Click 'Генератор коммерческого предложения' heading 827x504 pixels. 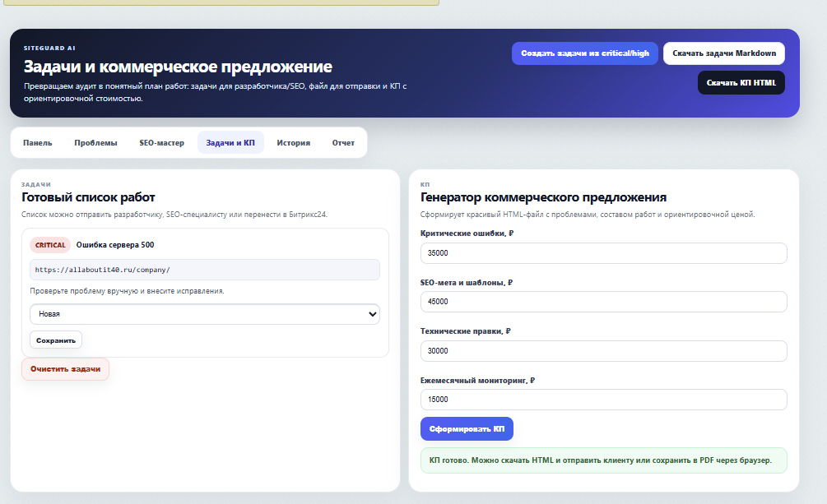[x=543, y=197]
